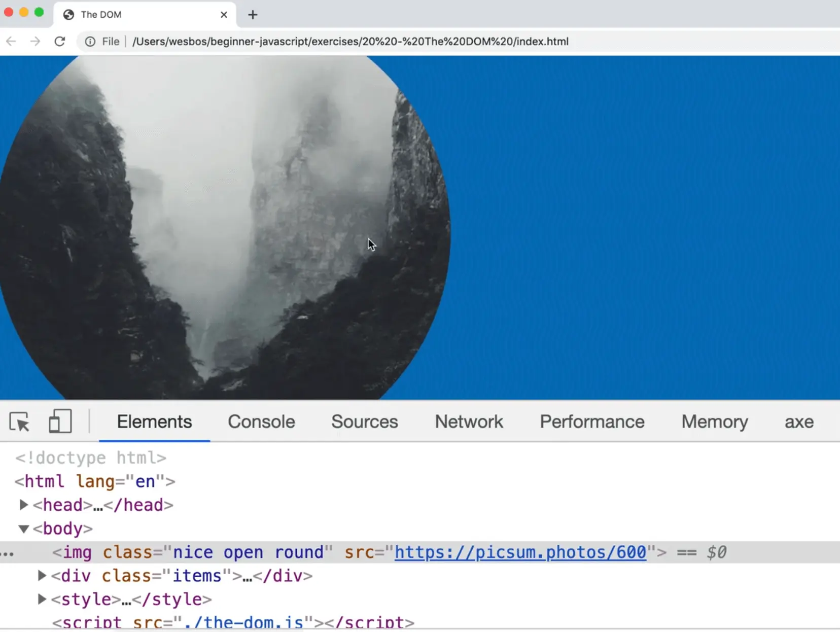The height and width of the screenshot is (632, 840).
Task: Open a new tab with plus icon
Action: (253, 15)
